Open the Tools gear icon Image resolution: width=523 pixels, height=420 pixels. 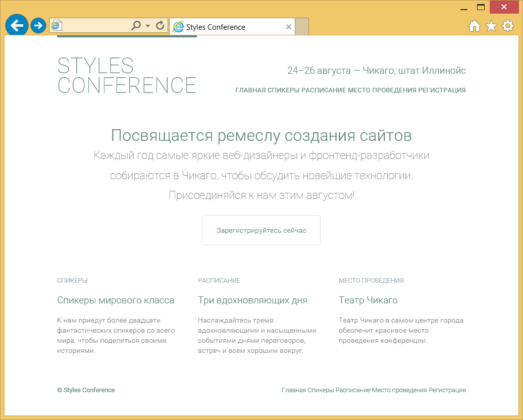[507, 26]
